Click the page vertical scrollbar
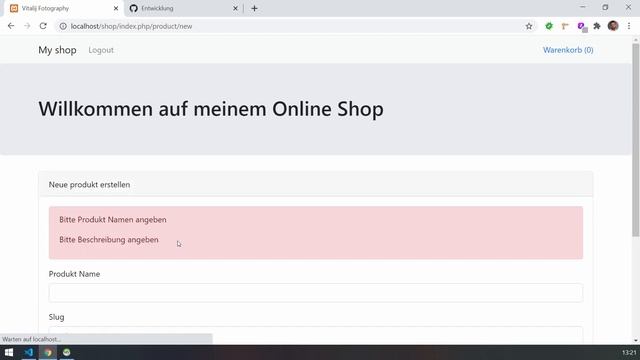Screen dimensions: 640x360 point(636,139)
